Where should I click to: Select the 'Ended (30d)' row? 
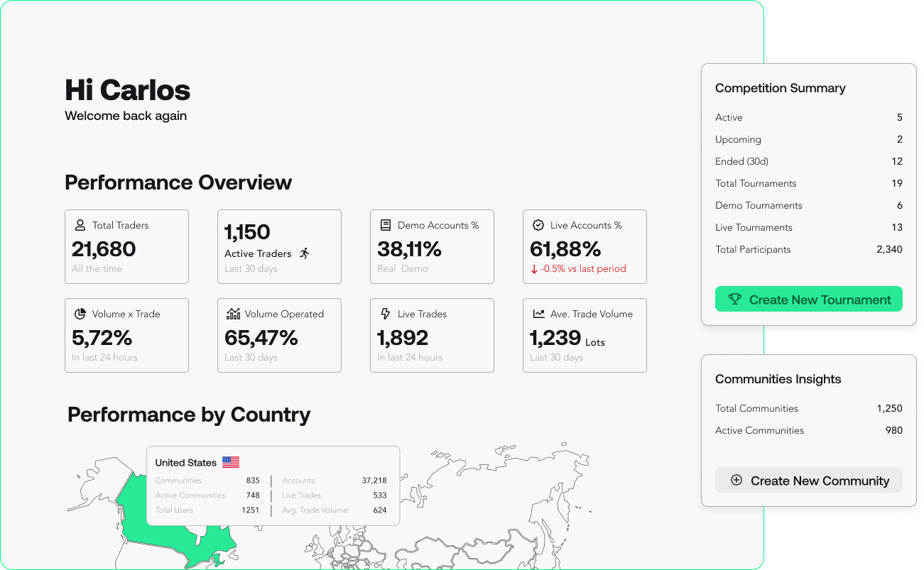coord(809,162)
